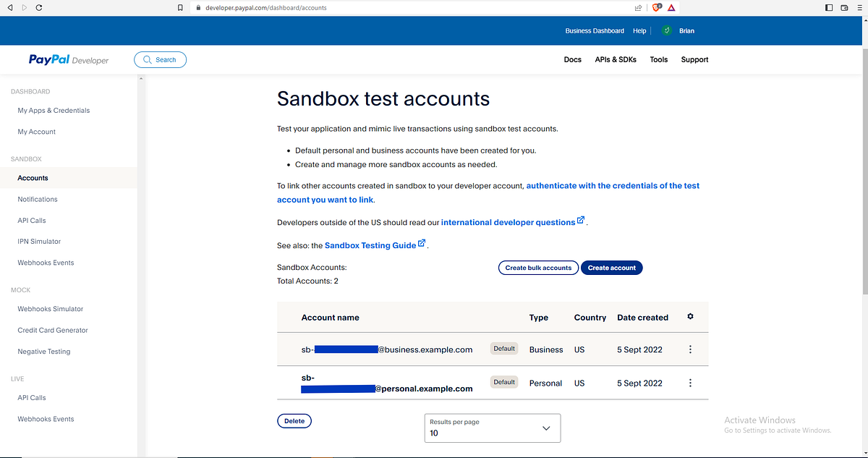Open Sandbox Testing Guide via external link icon
Screen dimensions: 868x458
coord(420,244)
